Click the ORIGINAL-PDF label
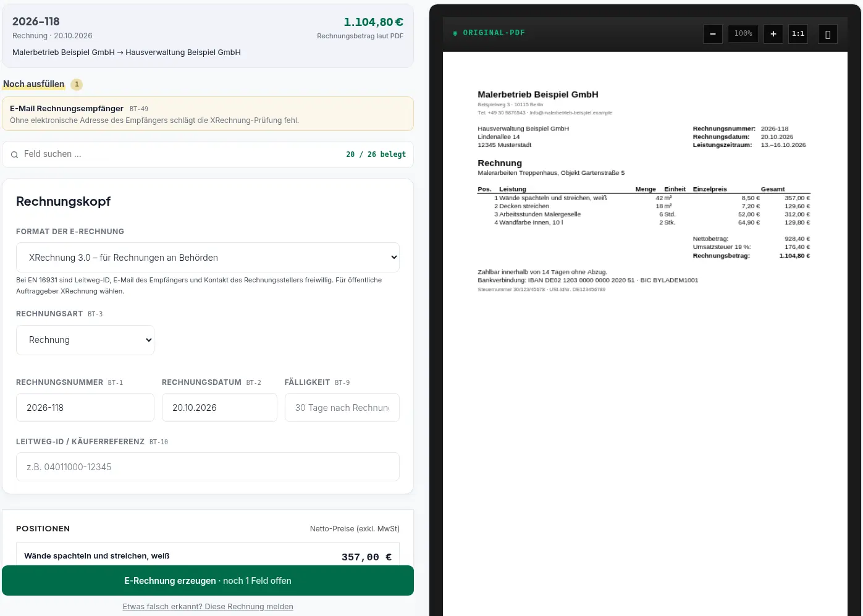This screenshot has height=616, width=863. (494, 33)
